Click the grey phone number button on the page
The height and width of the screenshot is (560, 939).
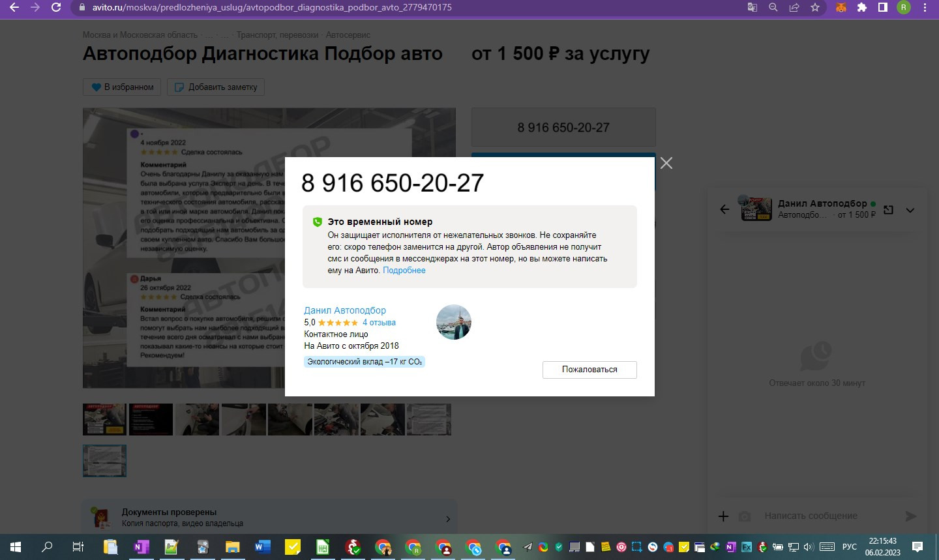[x=563, y=128]
